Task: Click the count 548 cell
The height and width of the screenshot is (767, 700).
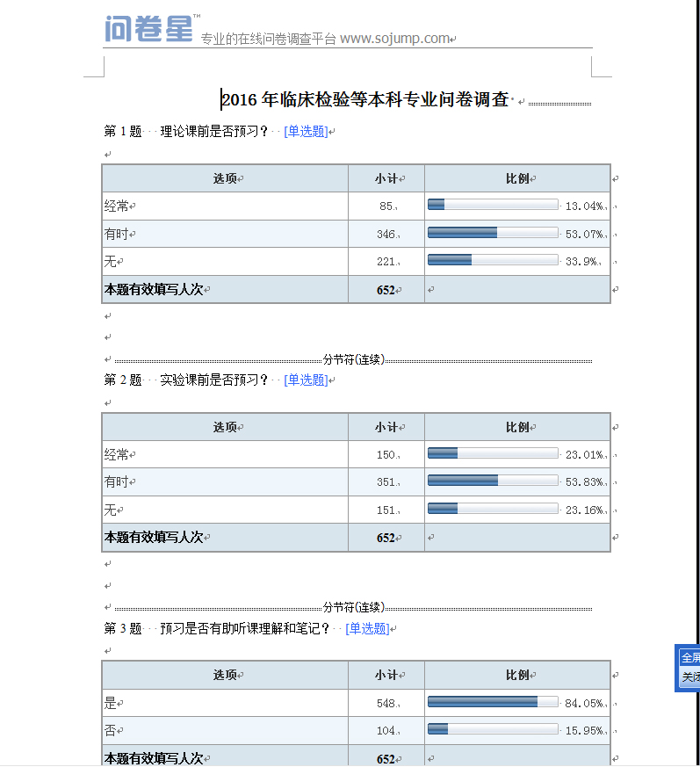Action: pyautogui.click(x=386, y=703)
